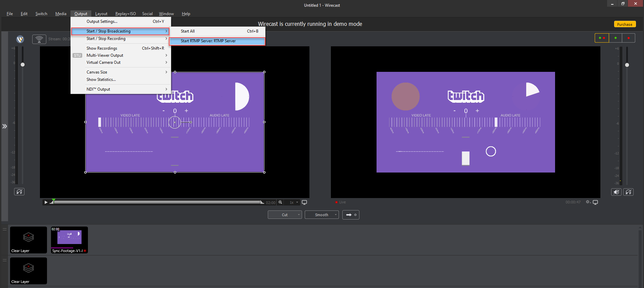Screen dimensions: 644x288
Task: Expand Virtual Camera Out submenu
Action: 121,62
